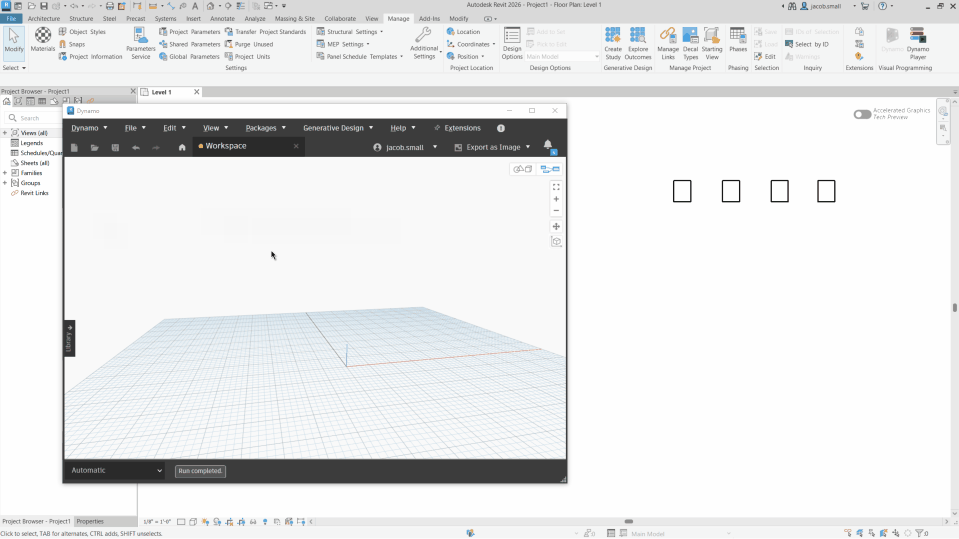Switch to Dynamo background 3D preview
The width and height of the screenshot is (959, 539).
click(522, 169)
